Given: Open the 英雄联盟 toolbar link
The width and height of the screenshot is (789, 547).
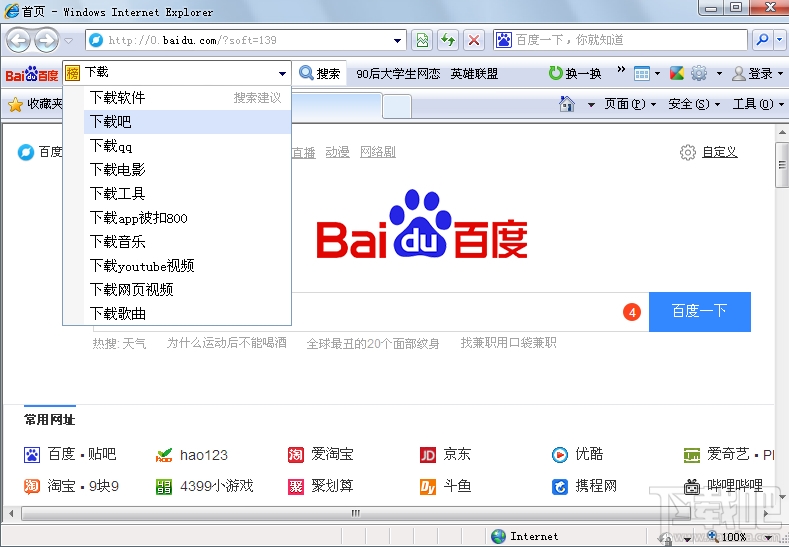Looking at the screenshot, I should point(474,74).
